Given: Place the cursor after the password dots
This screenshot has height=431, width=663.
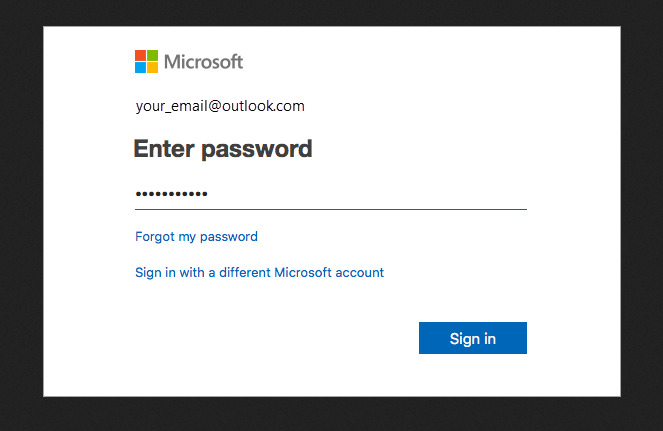Looking at the screenshot, I should (x=209, y=194).
